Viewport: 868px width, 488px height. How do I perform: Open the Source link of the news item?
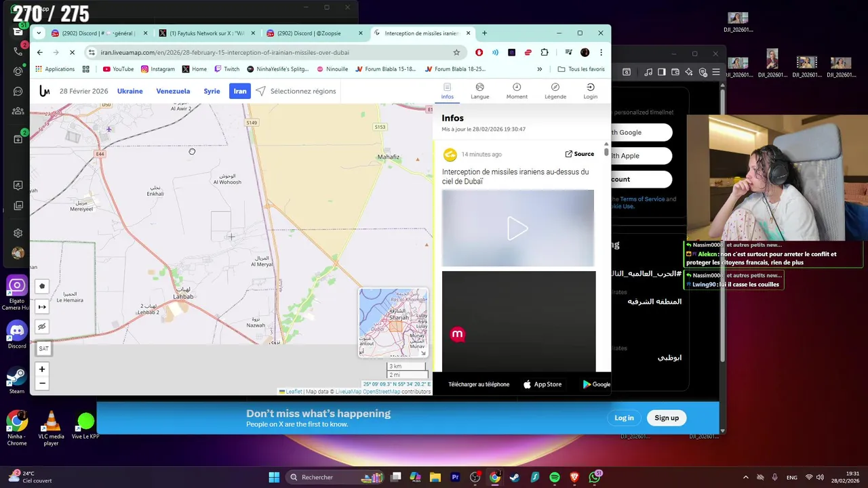point(579,154)
